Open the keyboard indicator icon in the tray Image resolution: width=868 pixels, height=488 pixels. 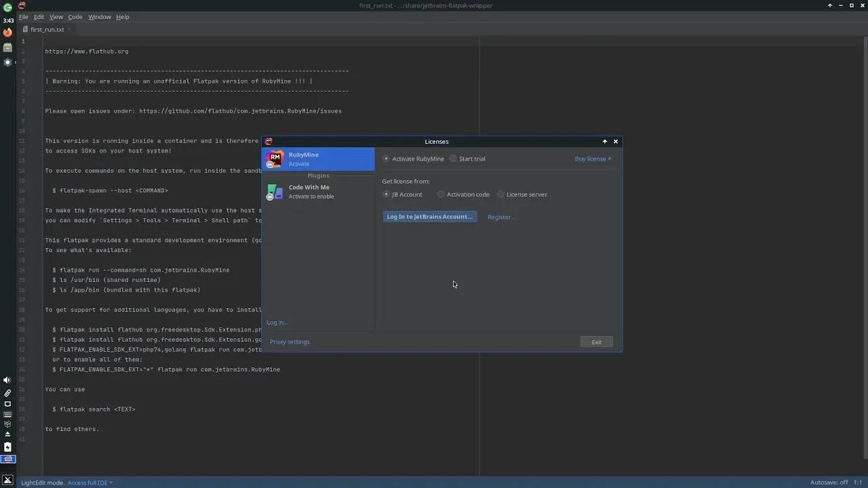7,414
